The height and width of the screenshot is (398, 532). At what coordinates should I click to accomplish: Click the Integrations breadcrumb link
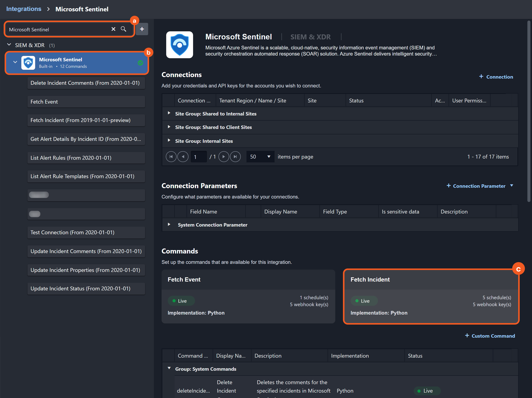point(24,9)
